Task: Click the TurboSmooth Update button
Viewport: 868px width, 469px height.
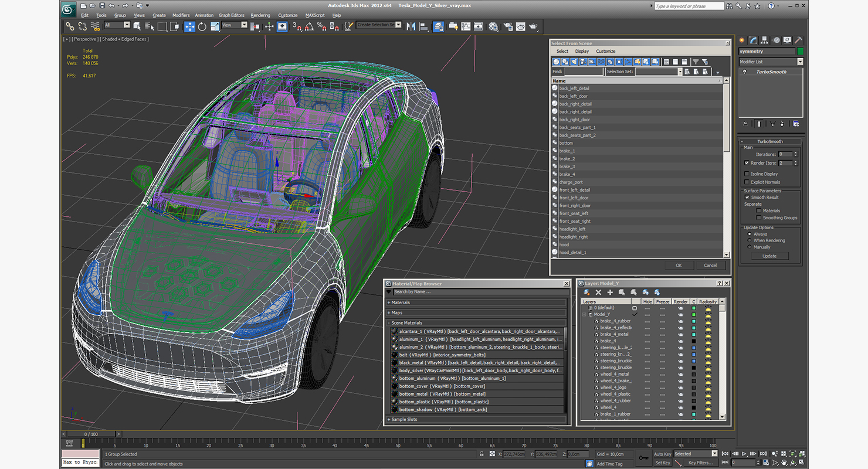Action: click(769, 256)
